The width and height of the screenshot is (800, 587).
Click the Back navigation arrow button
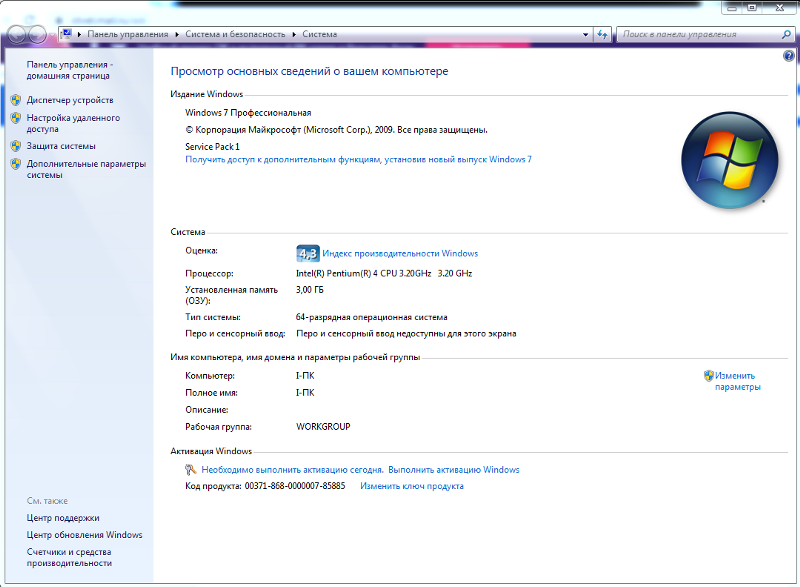16,34
